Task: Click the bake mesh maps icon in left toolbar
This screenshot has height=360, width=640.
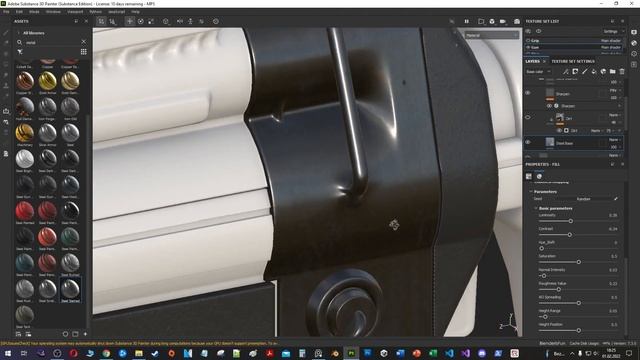Action: tap(6, 153)
